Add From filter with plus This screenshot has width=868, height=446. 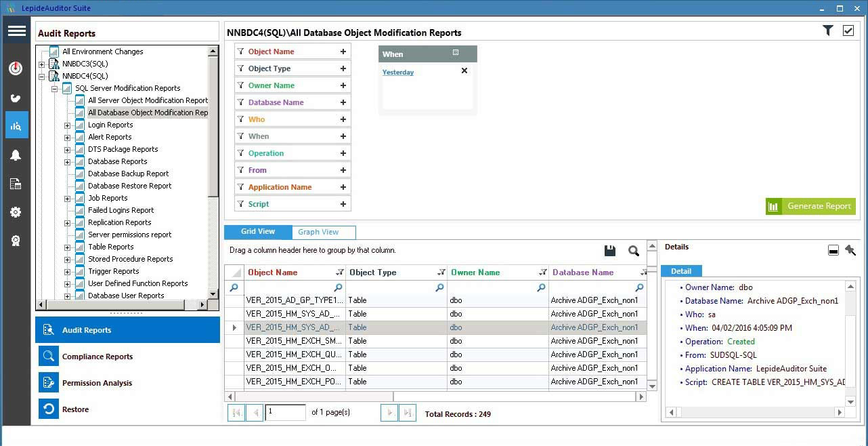pyautogui.click(x=343, y=170)
